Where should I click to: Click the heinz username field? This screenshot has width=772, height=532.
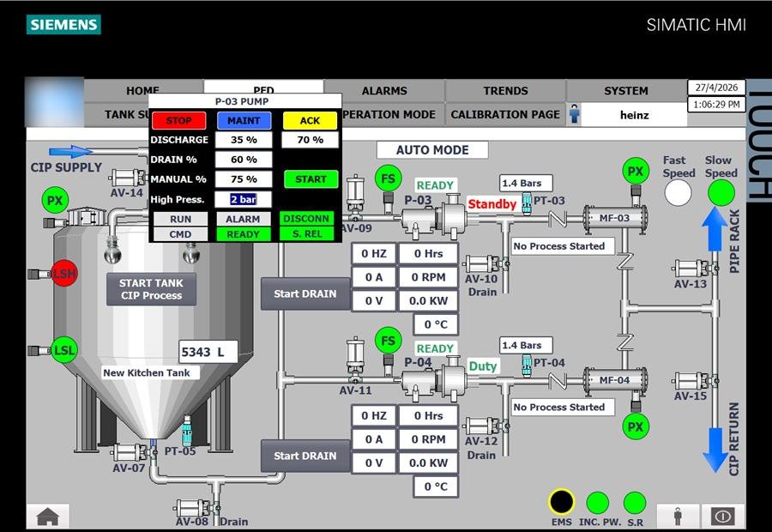click(634, 115)
